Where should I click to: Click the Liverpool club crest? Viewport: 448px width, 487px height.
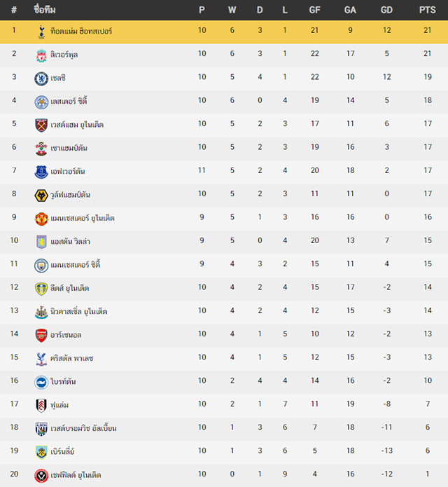tap(41, 55)
